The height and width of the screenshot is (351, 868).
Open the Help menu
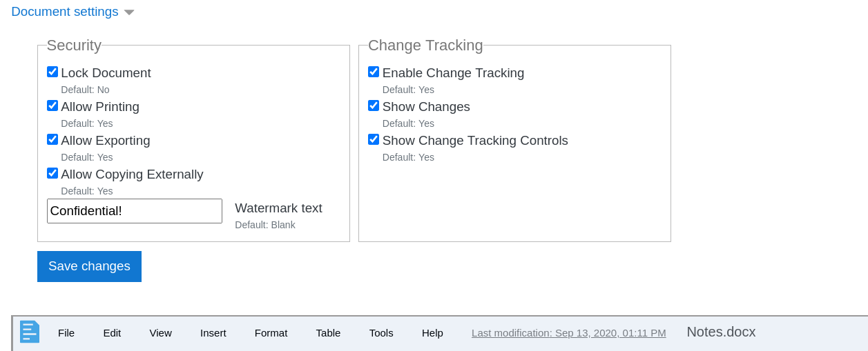432,332
